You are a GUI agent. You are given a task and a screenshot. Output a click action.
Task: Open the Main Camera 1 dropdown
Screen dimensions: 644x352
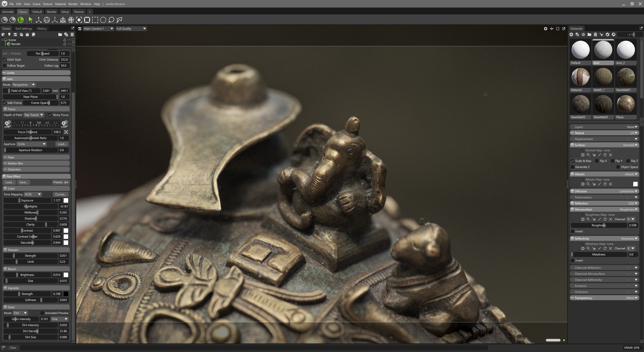pyautogui.click(x=98, y=29)
